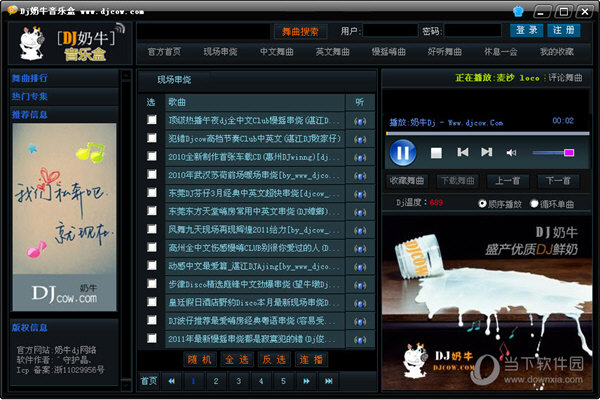Select 顺序播放 play mode
The width and height of the screenshot is (600, 400).
(x=482, y=204)
